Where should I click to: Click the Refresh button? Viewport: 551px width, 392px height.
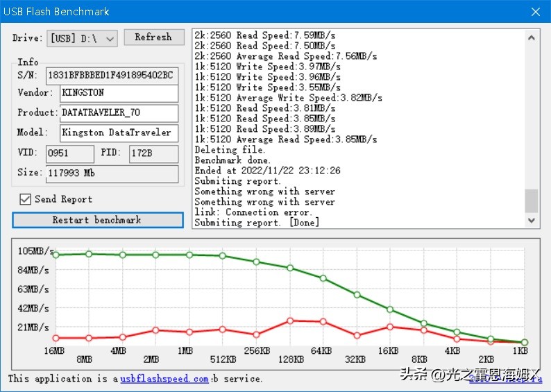pyautogui.click(x=153, y=37)
